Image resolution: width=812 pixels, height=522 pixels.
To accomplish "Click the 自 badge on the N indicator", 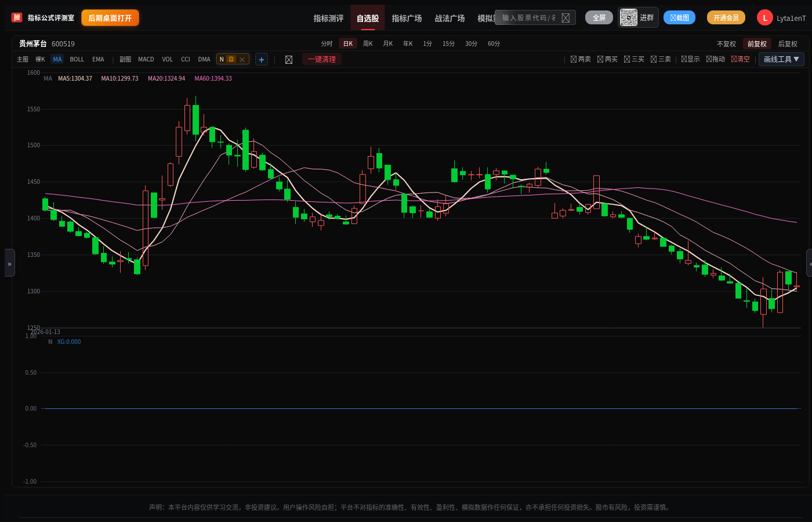I will pos(231,59).
